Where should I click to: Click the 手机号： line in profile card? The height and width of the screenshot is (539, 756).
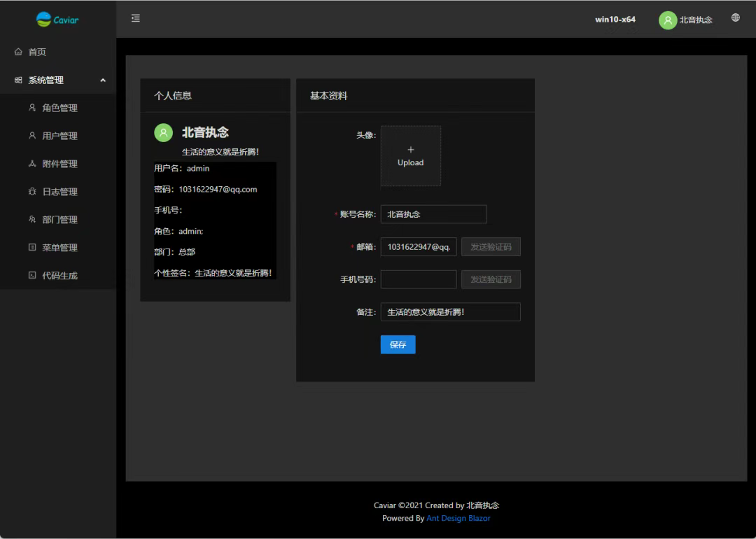click(168, 210)
